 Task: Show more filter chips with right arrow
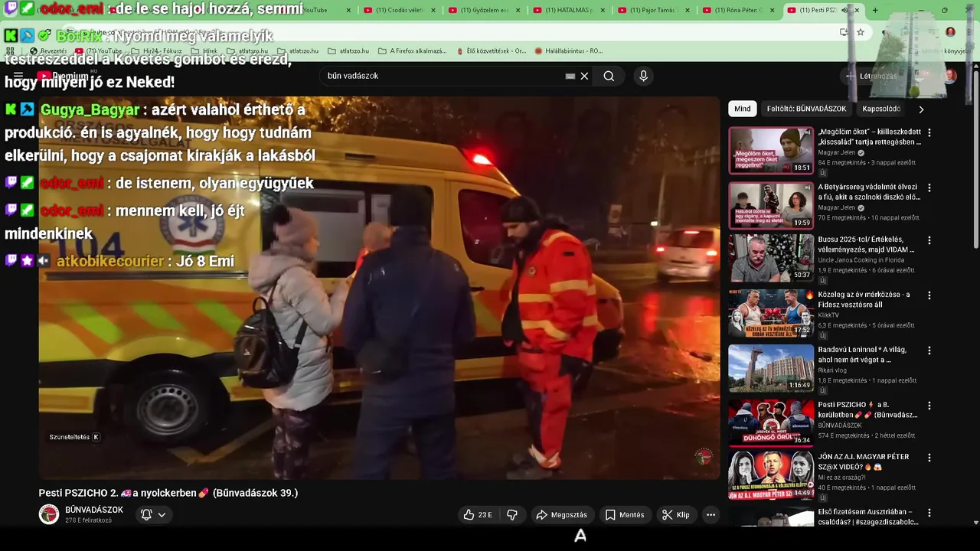coord(921,109)
